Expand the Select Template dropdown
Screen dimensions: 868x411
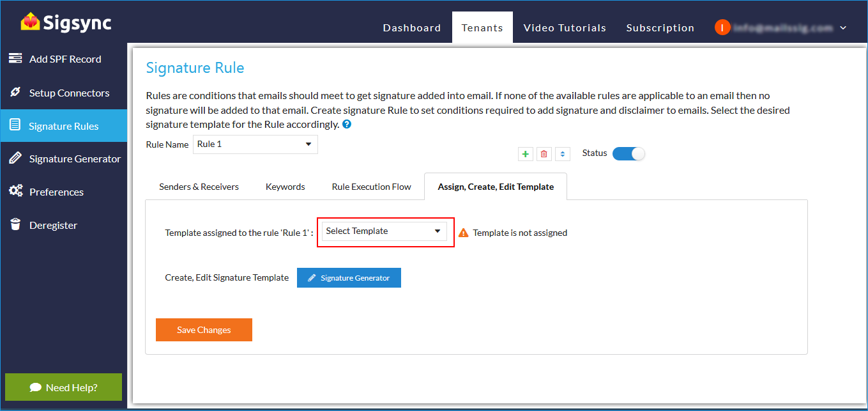pyautogui.click(x=384, y=231)
